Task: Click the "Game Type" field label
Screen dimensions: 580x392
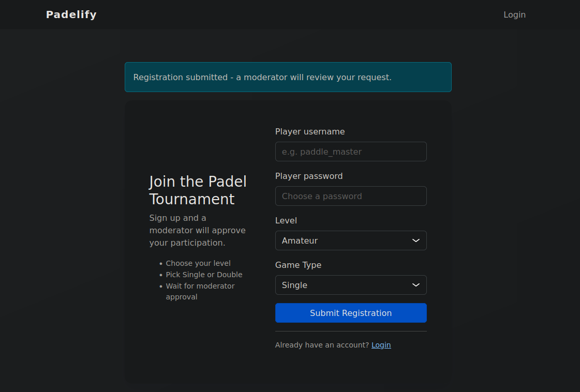Action: tap(298, 265)
